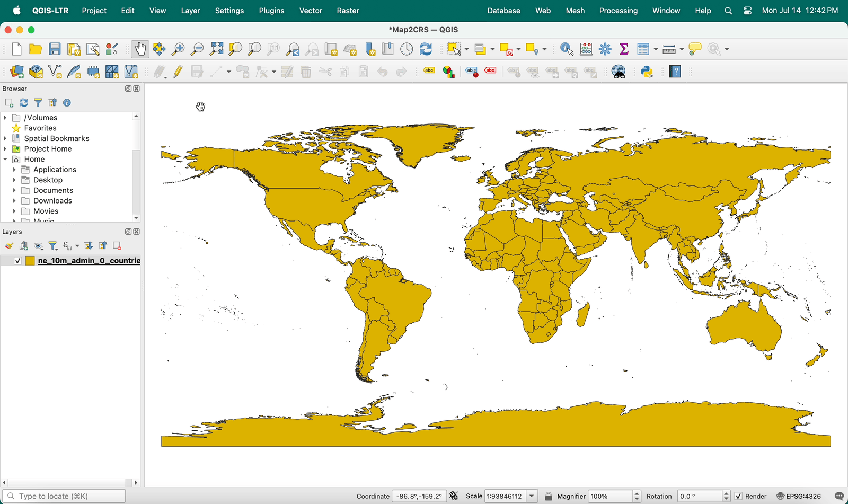Open the Select Features dropdown arrow

pyautogui.click(x=466, y=49)
